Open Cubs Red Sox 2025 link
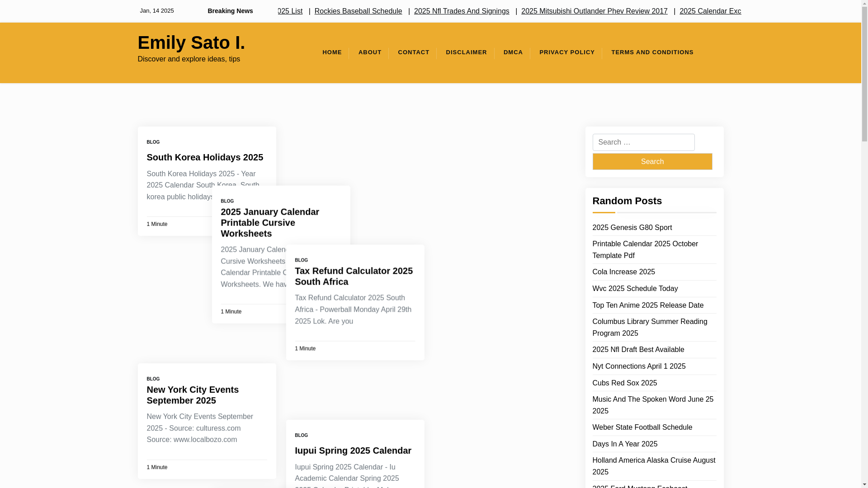Image resolution: width=868 pixels, height=488 pixels. 624,383
